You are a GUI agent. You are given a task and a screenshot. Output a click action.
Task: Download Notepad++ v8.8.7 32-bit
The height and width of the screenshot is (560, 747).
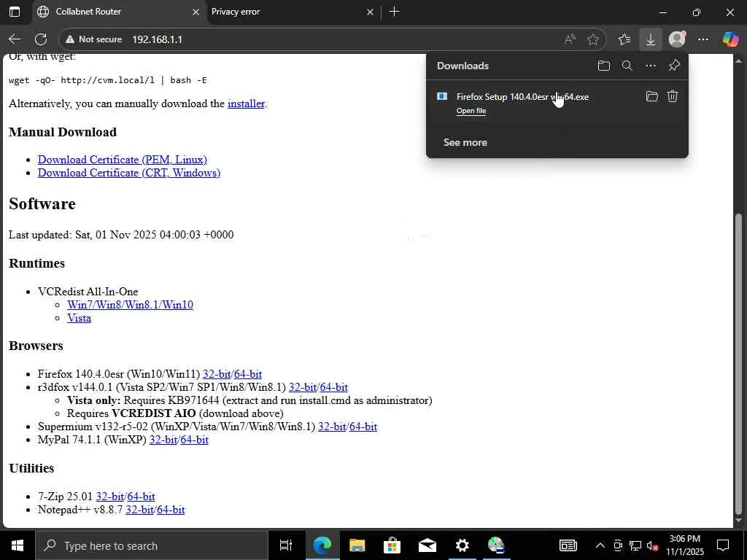pyautogui.click(x=139, y=510)
